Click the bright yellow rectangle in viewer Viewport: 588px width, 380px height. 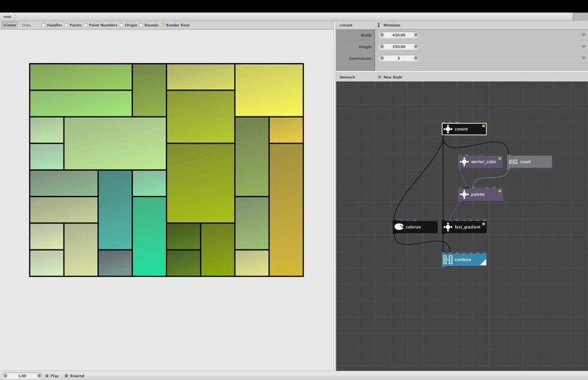coord(269,90)
